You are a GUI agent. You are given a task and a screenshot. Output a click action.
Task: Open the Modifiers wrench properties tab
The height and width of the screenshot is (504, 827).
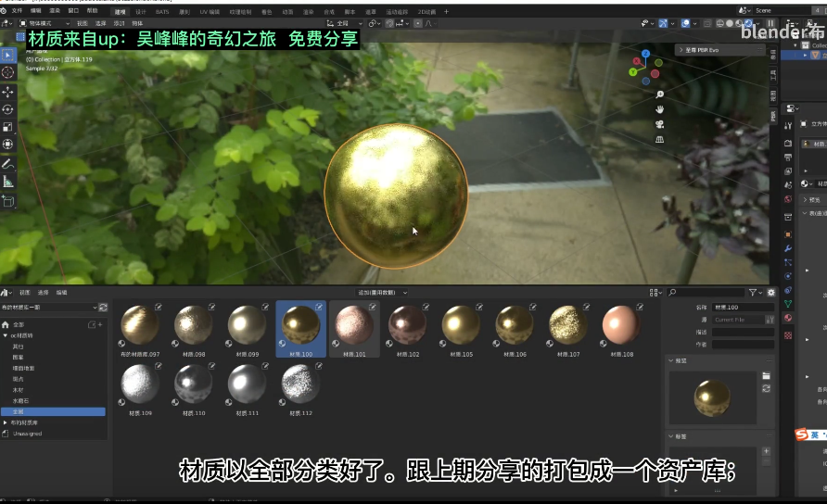(x=788, y=248)
